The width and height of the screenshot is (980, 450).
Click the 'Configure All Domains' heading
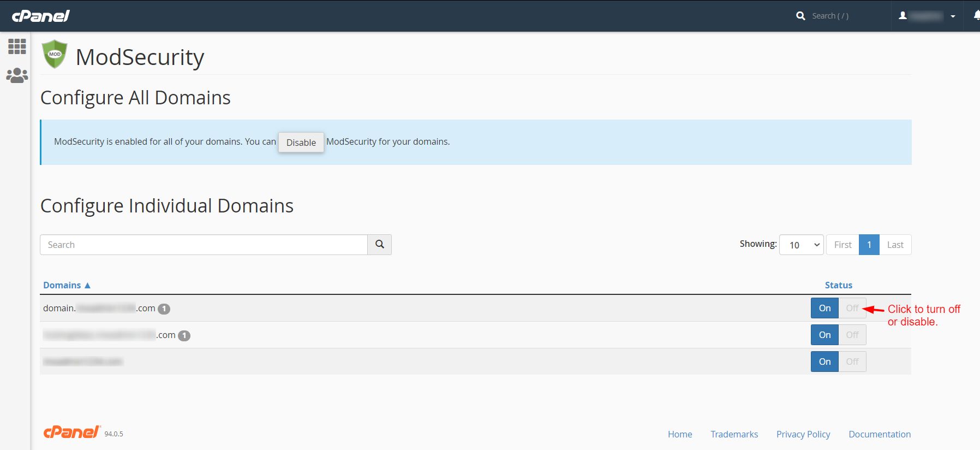point(135,98)
